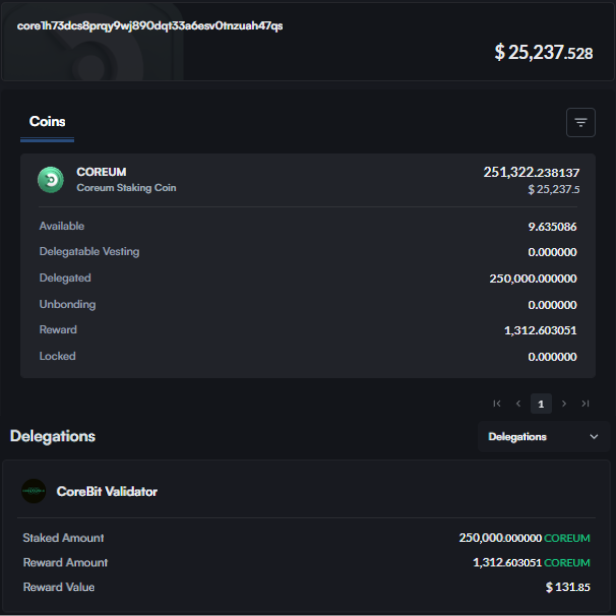Click the wallet address at top
Image resolution: width=616 pixels, height=616 pixels.
[150, 26]
